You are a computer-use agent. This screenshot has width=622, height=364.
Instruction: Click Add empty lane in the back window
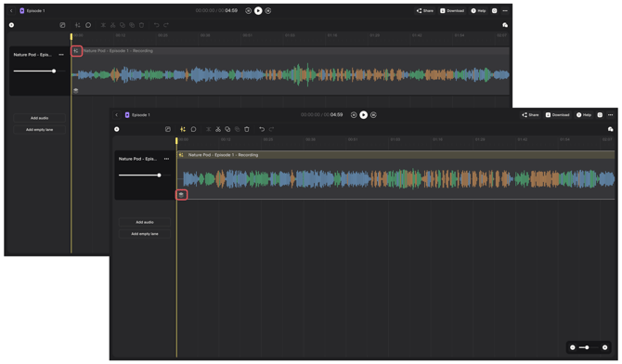pyautogui.click(x=40, y=130)
